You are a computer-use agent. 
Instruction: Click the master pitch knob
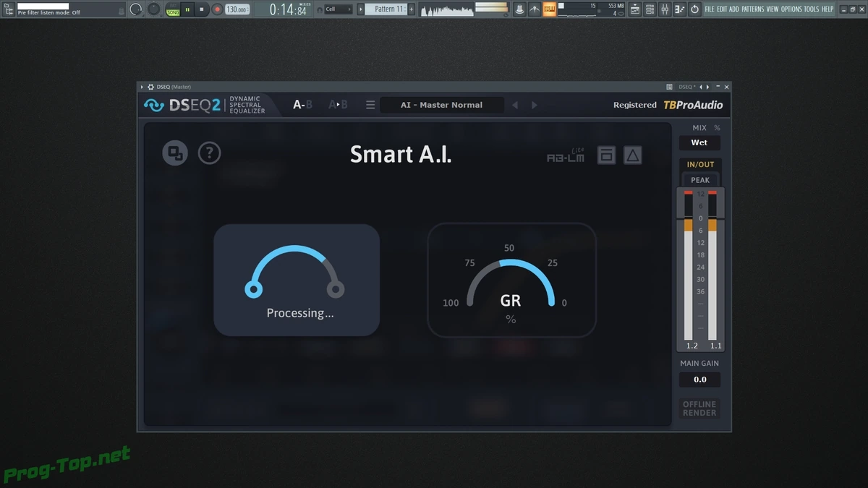[154, 9]
